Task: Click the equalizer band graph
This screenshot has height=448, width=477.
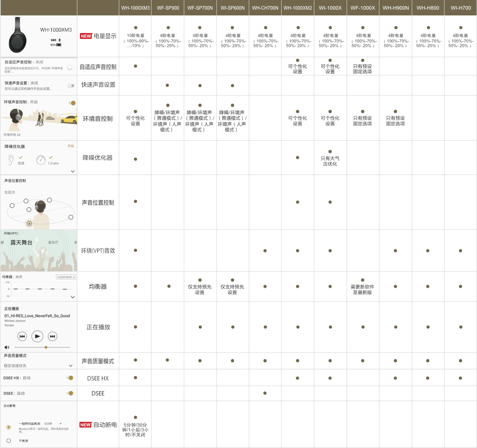Action: click(40, 289)
